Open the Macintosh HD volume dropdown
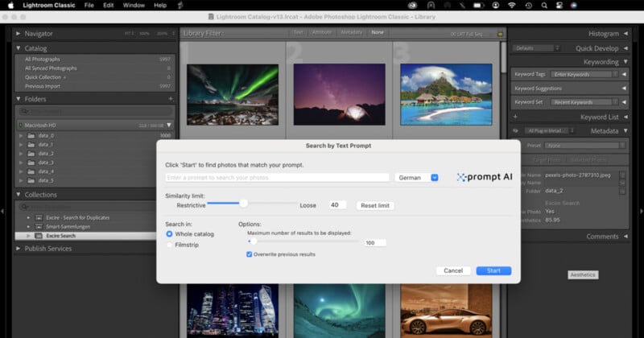644x338 pixels. pyautogui.click(x=169, y=125)
